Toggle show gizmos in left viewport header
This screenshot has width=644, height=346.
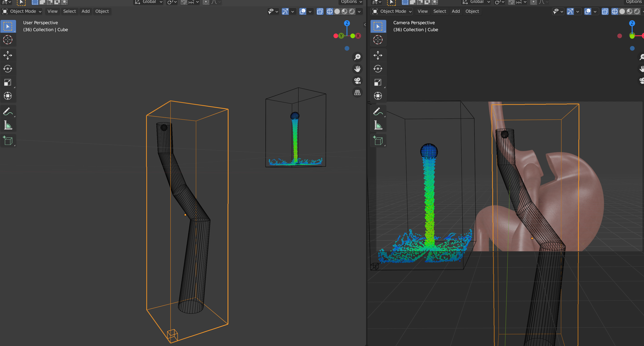click(x=285, y=11)
